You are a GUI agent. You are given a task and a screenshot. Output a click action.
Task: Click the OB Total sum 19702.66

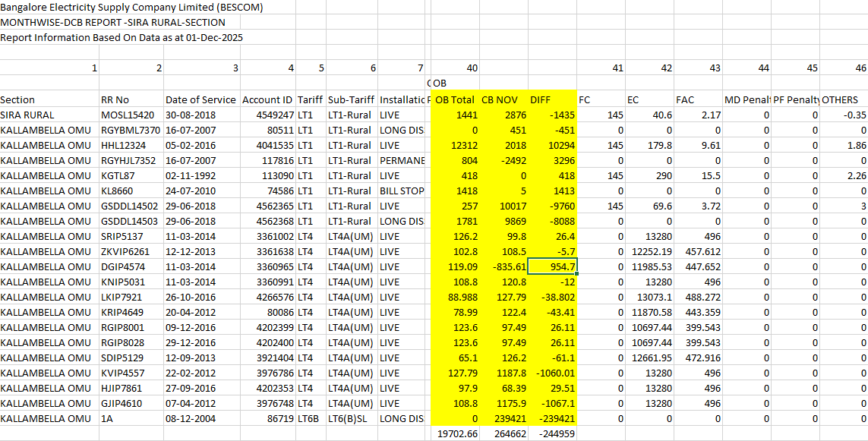[456, 433]
